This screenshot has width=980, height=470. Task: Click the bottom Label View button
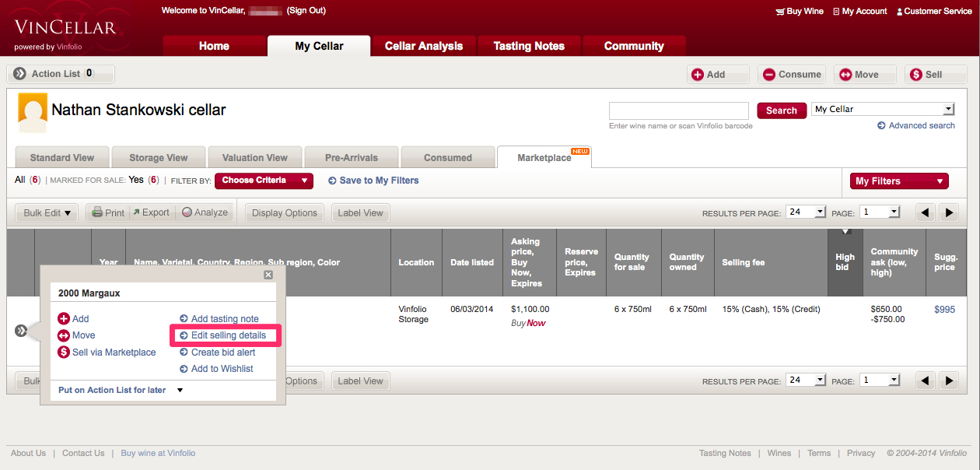tap(360, 381)
